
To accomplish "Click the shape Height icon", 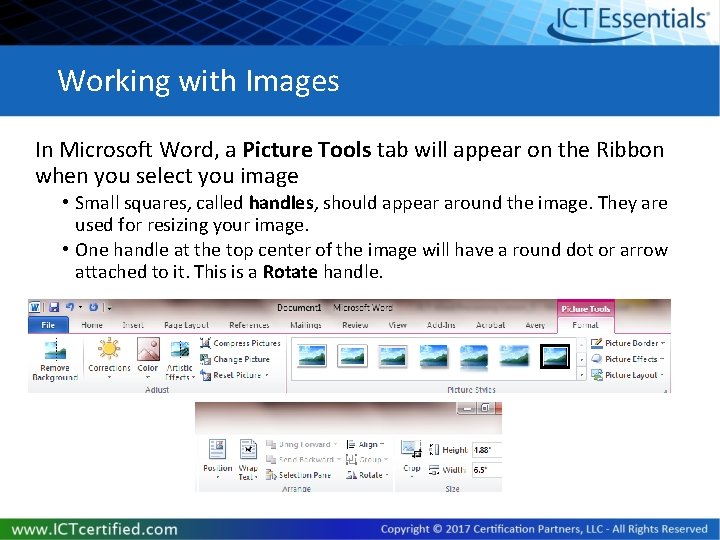I will click(x=434, y=450).
